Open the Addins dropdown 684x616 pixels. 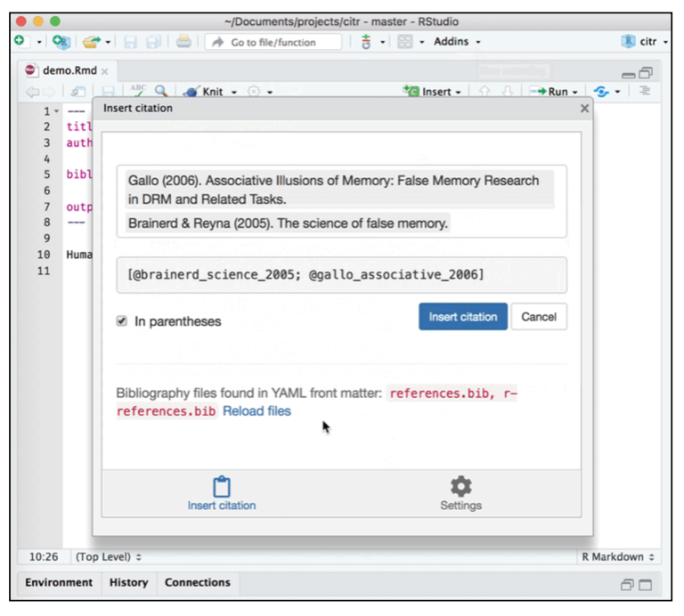pyautogui.click(x=457, y=42)
